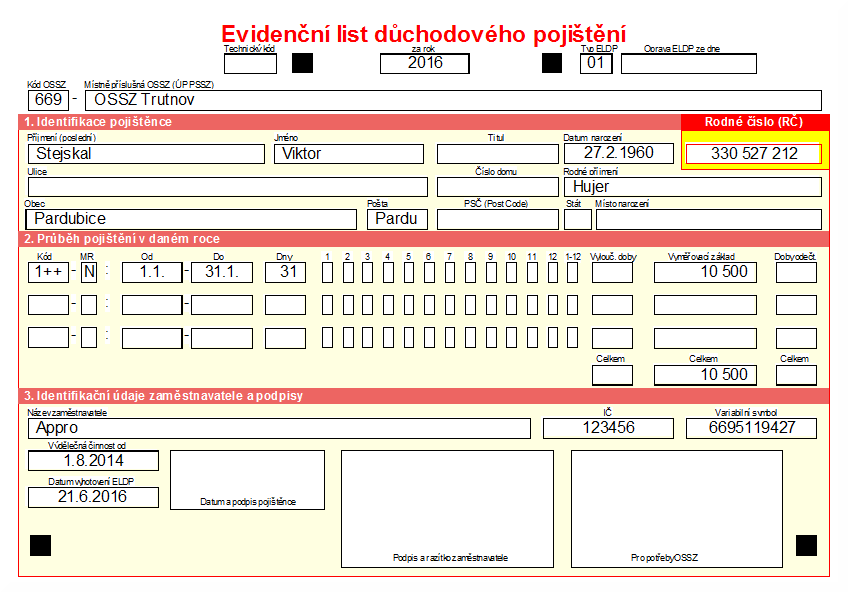Click the Dny field showing 31
Screen dimensions: 848x592
coord(285,272)
